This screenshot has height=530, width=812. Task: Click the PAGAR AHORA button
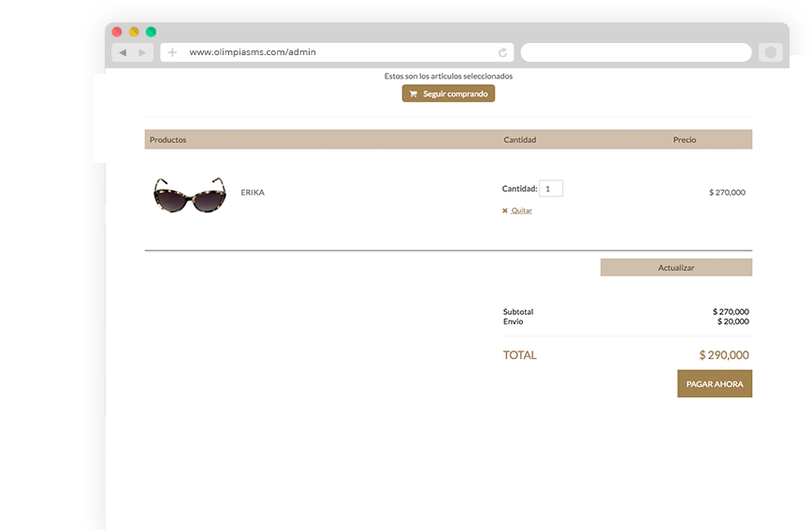click(x=715, y=384)
